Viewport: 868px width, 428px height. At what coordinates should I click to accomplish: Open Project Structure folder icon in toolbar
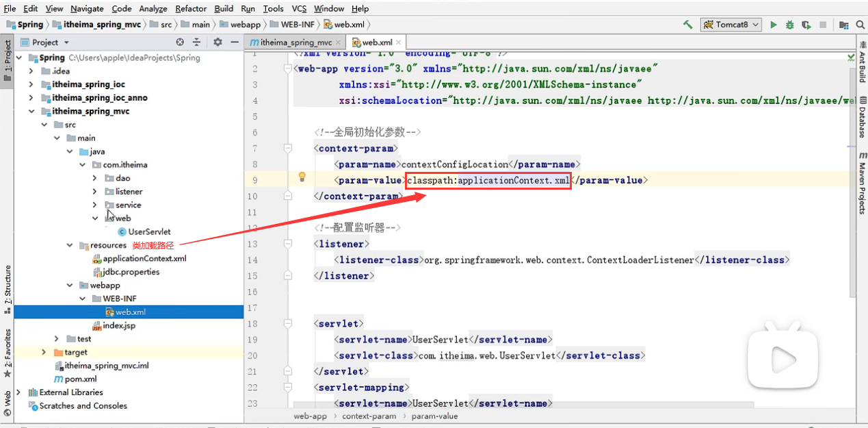tap(844, 25)
